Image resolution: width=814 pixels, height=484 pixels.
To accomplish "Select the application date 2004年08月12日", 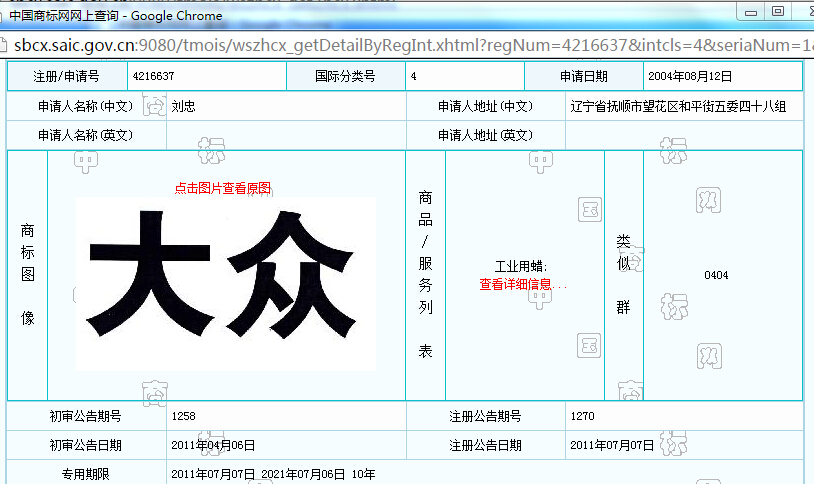I will (x=690, y=76).
